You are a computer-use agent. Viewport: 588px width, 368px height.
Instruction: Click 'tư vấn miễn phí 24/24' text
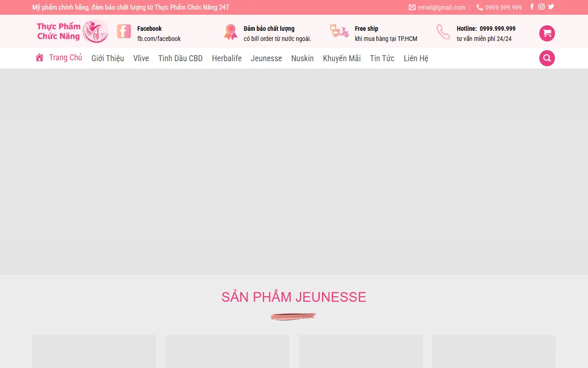tap(484, 39)
